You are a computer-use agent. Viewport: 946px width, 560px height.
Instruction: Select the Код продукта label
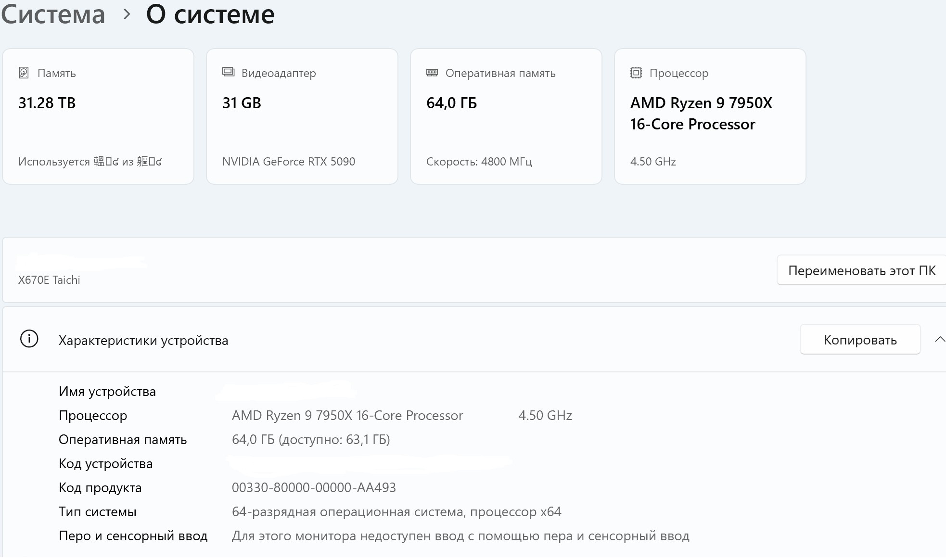click(x=100, y=488)
